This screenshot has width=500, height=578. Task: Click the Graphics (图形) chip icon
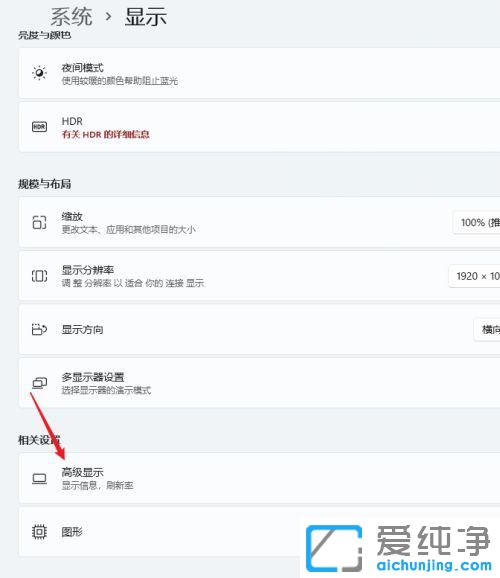[x=39, y=532]
